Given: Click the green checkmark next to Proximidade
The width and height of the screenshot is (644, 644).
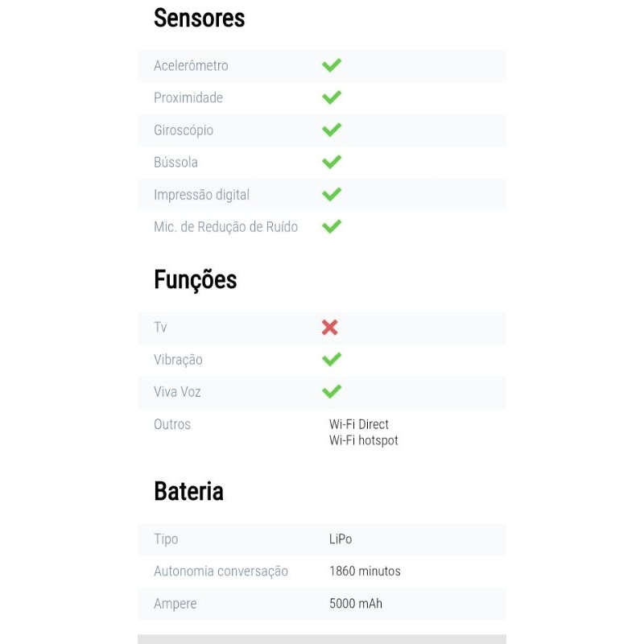Looking at the screenshot, I should click(x=332, y=97).
